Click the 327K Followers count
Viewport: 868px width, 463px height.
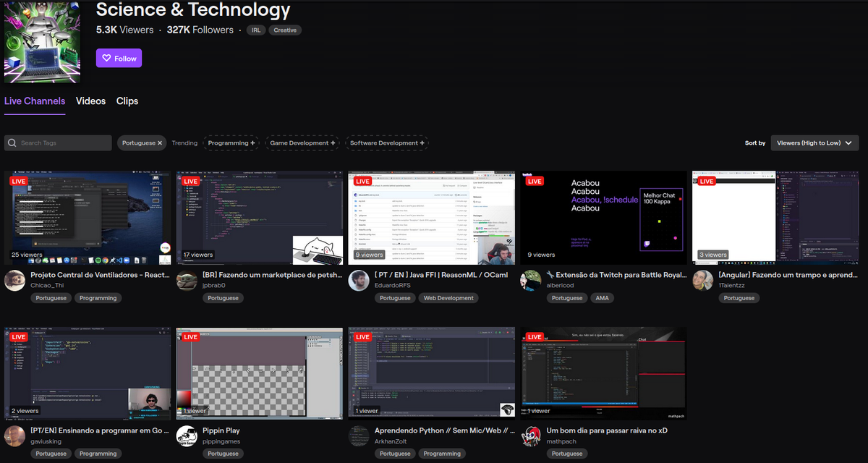coord(200,30)
